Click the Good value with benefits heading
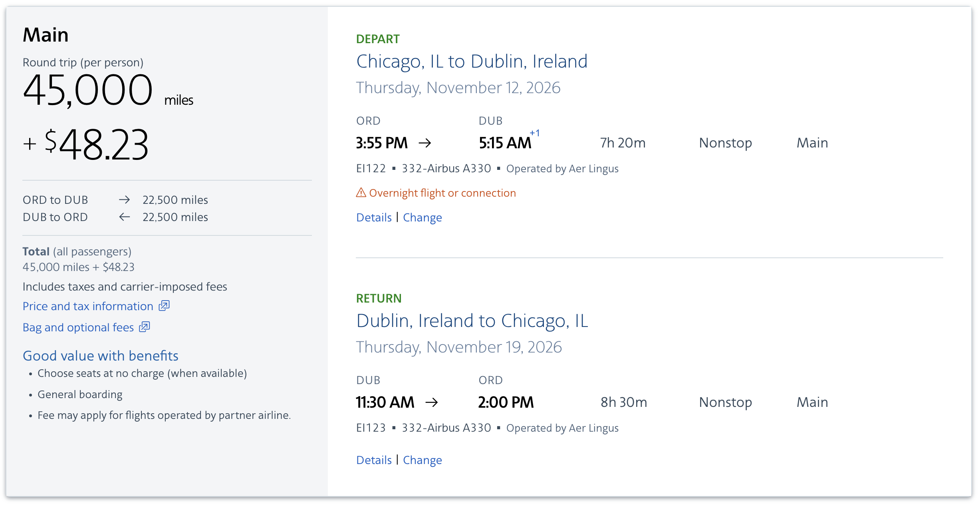The width and height of the screenshot is (980, 506). click(100, 355)
